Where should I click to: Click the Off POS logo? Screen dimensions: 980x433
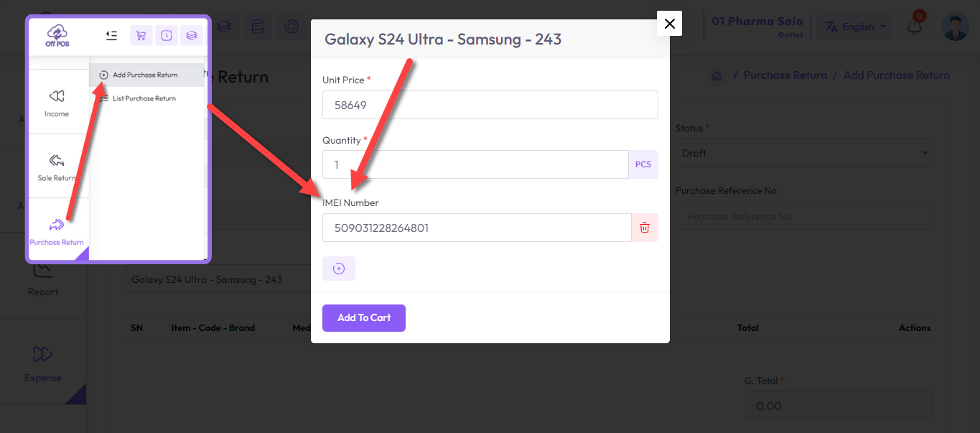57,34
